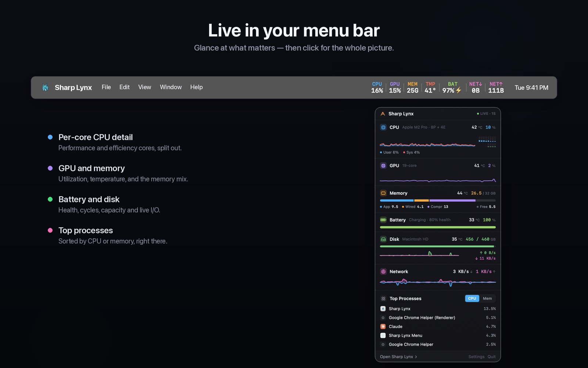Screen dimensions: 588x368
Task: Click the Tue 9:41 PM clock
Action: tap(531, 88)
